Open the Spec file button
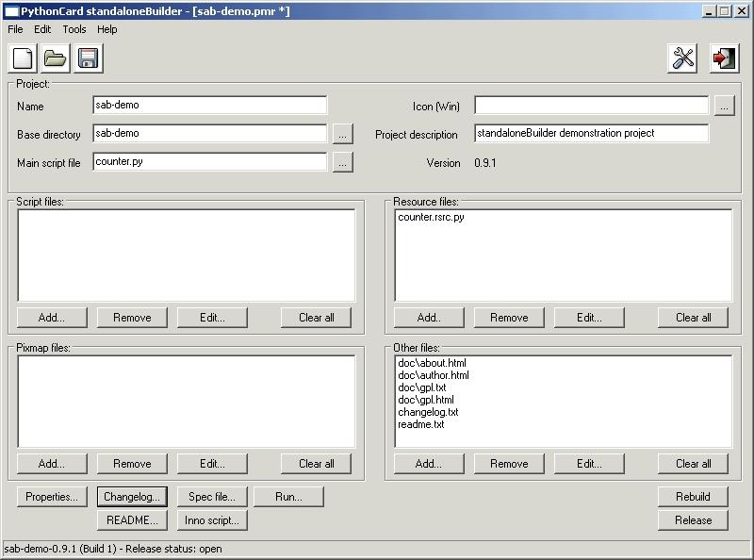This screenshot has width=754, height=560. point(213,497)
